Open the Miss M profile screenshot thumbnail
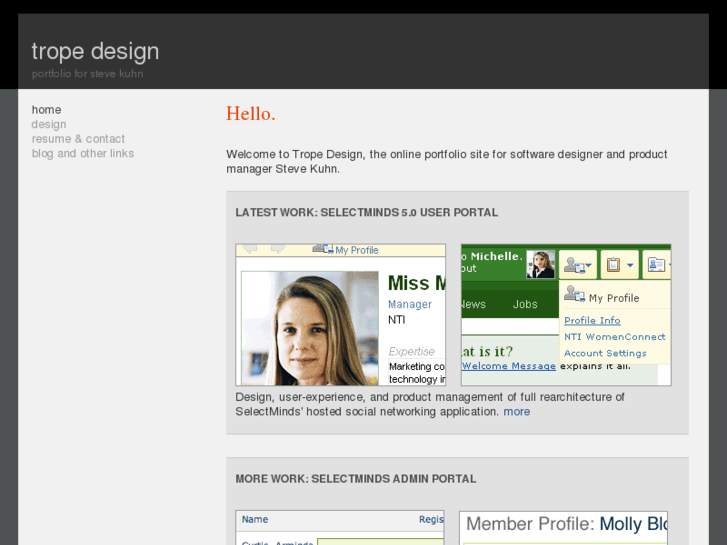Image resolution: width=727 pixels, height=545 pixels. coord(341,315)
